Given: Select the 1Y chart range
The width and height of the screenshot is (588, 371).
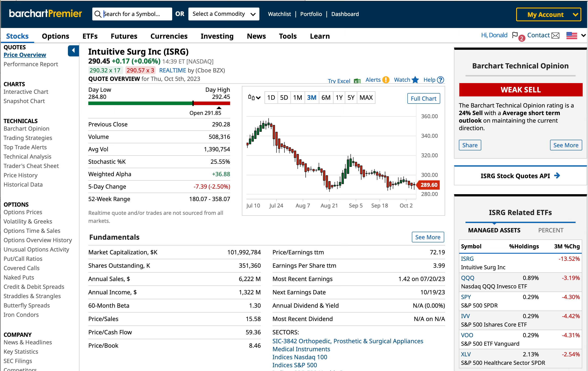Looking at the screenshot, I should [x=339, y=98].
